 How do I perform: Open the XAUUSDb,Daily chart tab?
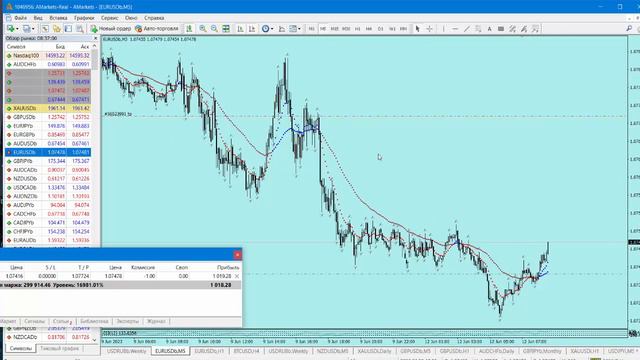point(374,351)
